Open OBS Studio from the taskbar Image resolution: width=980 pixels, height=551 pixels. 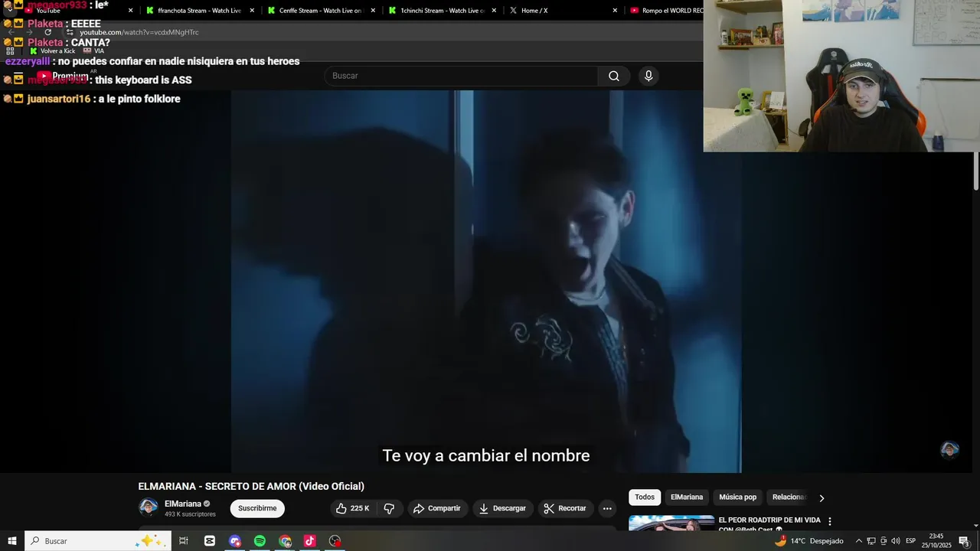pos(335,541)
